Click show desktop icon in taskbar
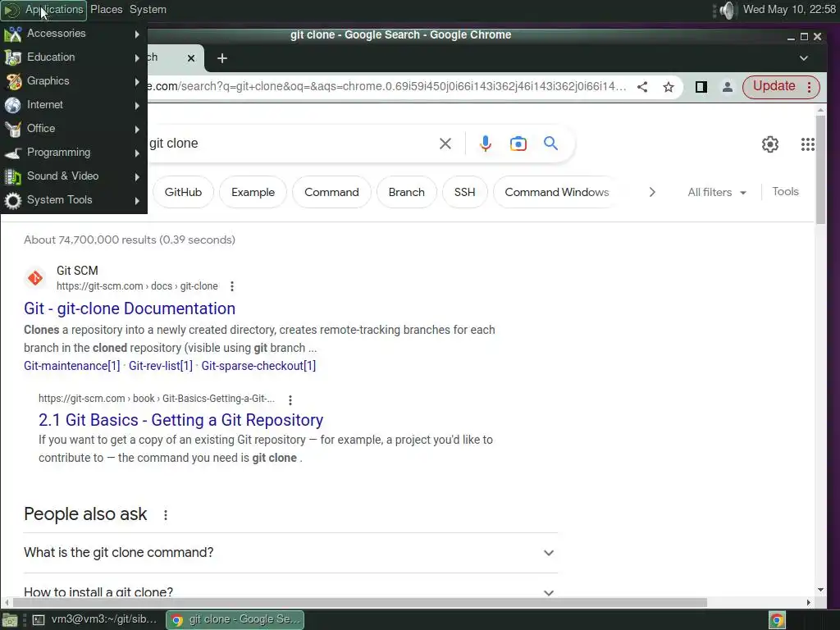This screenshot has height=630, width=840. pos(10,620)
